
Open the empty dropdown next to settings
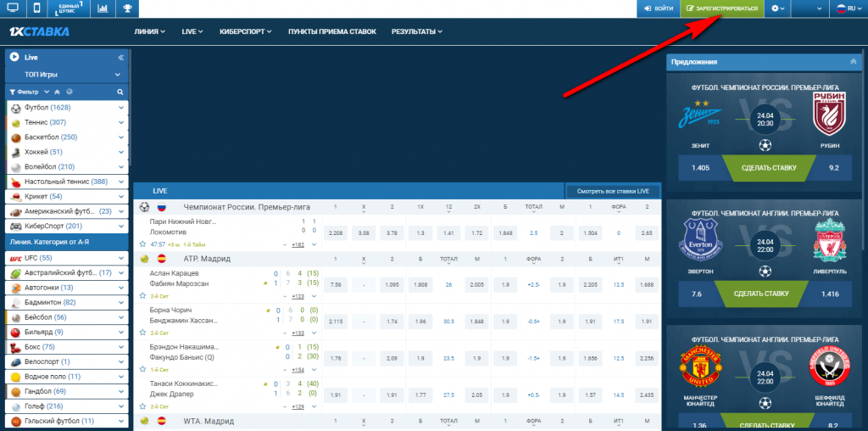point(810,8)
